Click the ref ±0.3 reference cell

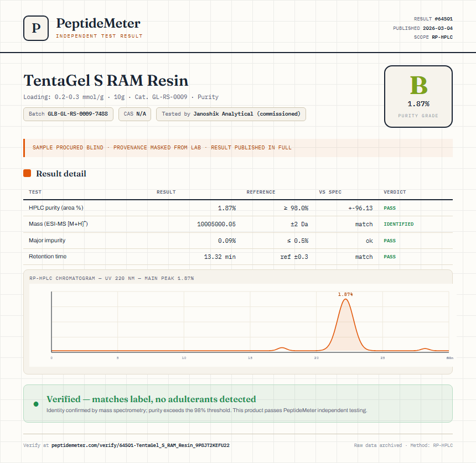point(294,257)
